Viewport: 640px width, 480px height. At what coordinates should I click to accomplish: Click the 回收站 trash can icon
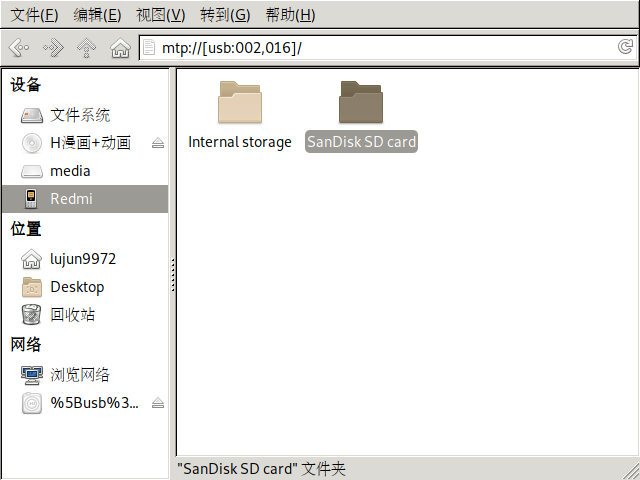coord(31,314)
